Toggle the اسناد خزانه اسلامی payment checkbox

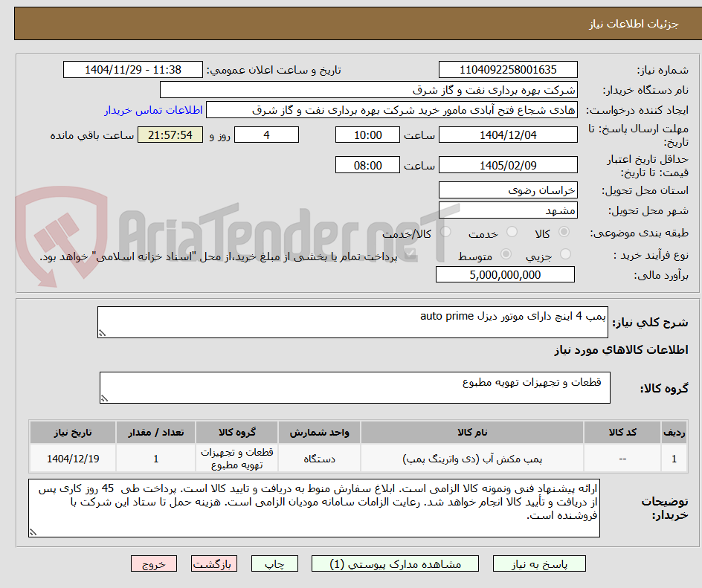[410, 255]
